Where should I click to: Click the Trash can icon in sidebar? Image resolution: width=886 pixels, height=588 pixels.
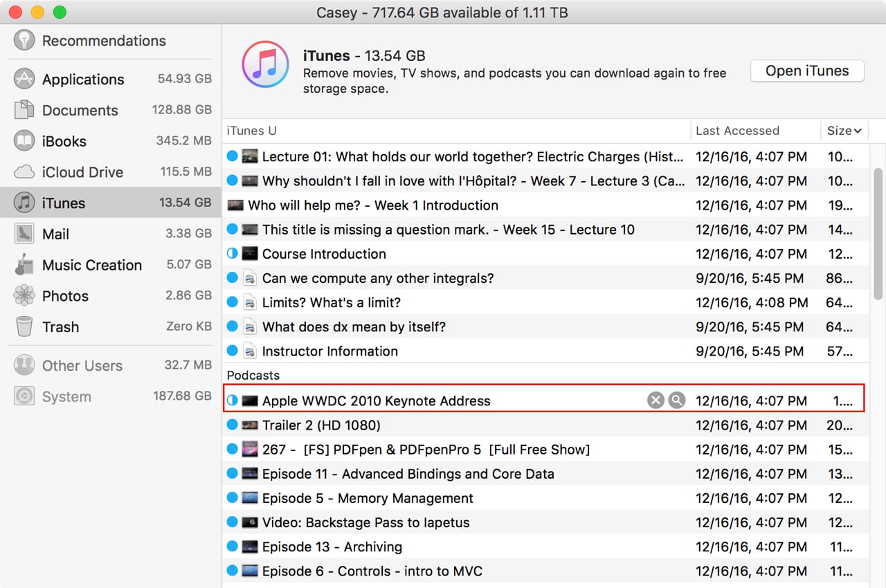pos(24,327)
